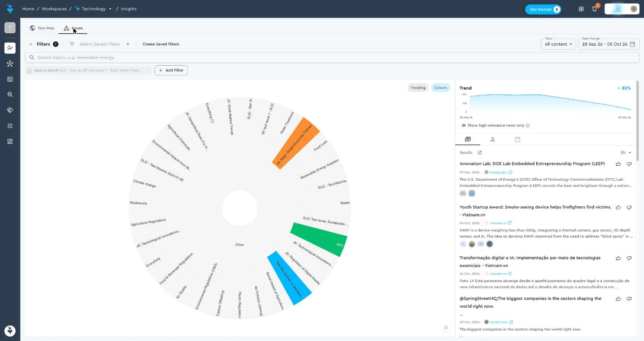This screenshot has height=341, width=644.
Task: Click the Get Started button
Action: [x=543, y=9]
